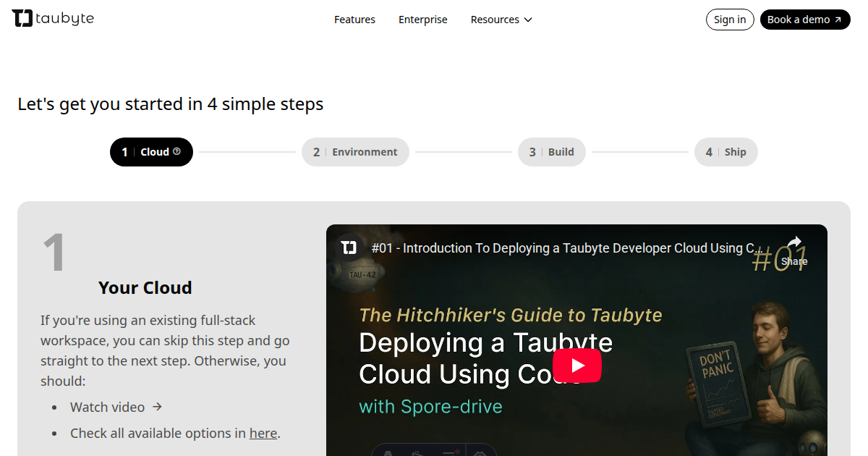Click the 'Let's get you started' heading

171,104
